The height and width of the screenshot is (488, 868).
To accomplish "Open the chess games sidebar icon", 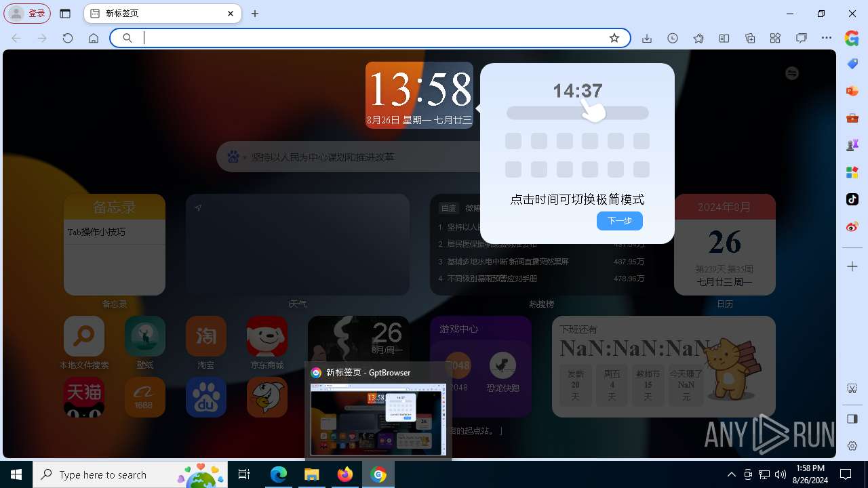I will (852, 145).
